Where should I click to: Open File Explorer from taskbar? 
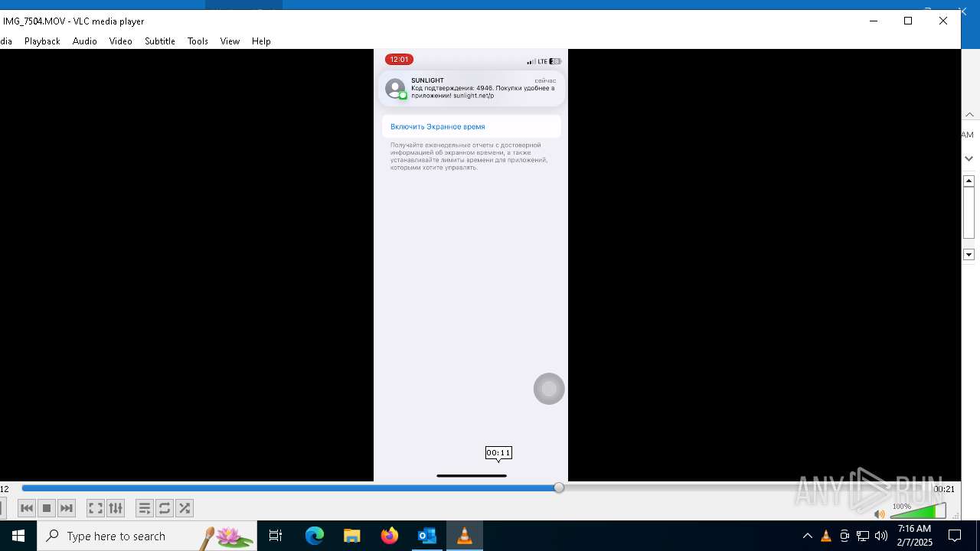point(352,536)
